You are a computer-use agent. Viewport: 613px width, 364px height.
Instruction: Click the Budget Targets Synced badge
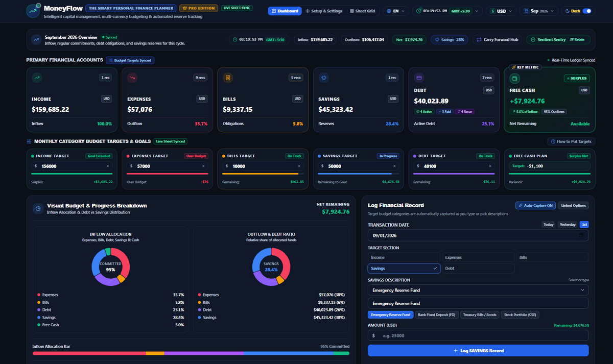pos(130,60)
